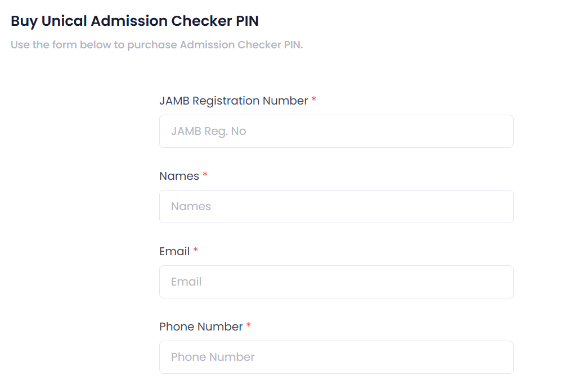
Task: Click the Email placeholder text
Action: click(186, 282)
